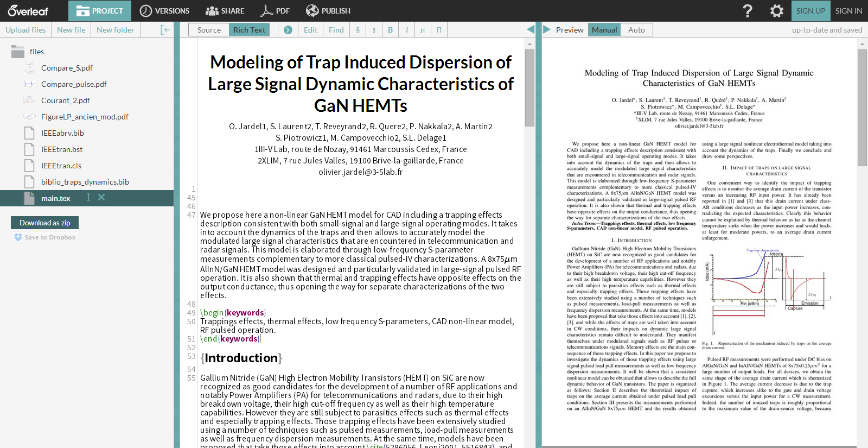Viewport: 868px width, 448px height.
Task: Rename main.tex using the cursor icon
Action: pyautogui.click(x=88, y=198)
